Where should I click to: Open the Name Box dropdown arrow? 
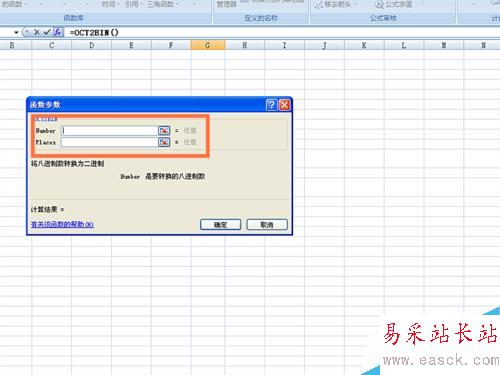pyautogui.click(x=16, y=33)
